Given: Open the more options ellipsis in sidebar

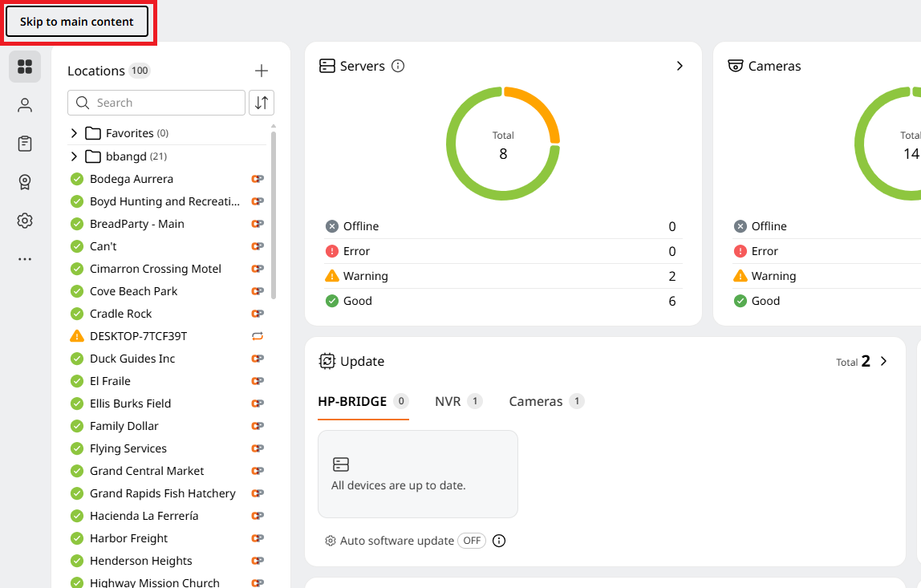Looking at the screenshot, I should coord(25,259).
